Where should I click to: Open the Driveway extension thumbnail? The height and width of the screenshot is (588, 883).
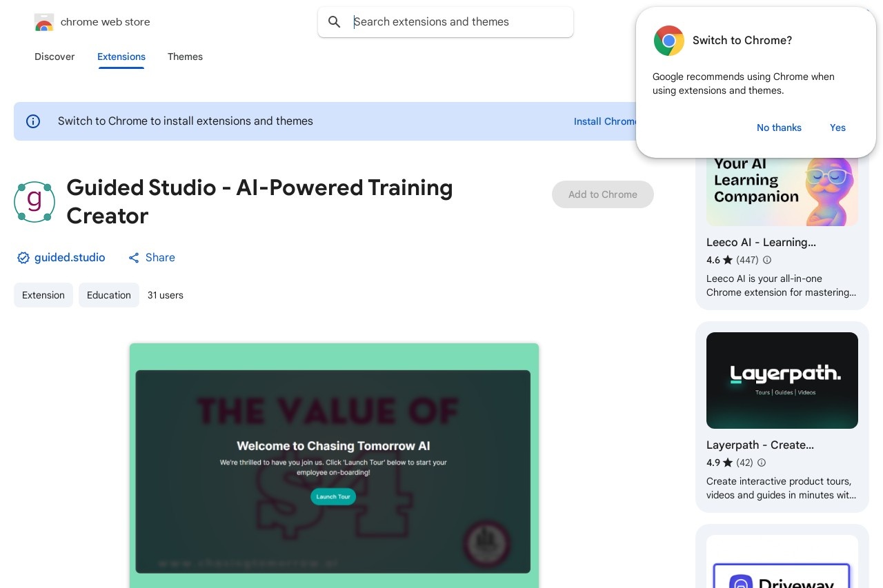click(x=782, y=562)
